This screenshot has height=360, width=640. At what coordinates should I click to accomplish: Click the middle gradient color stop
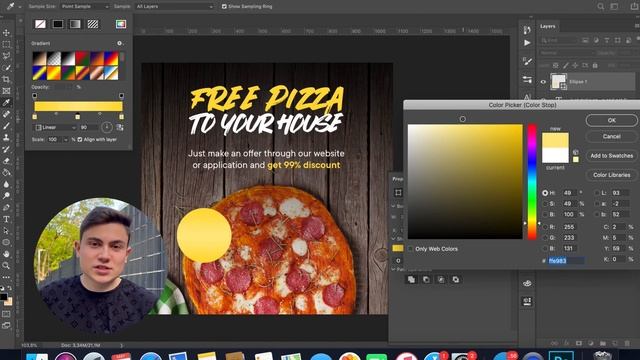point(78,117)
